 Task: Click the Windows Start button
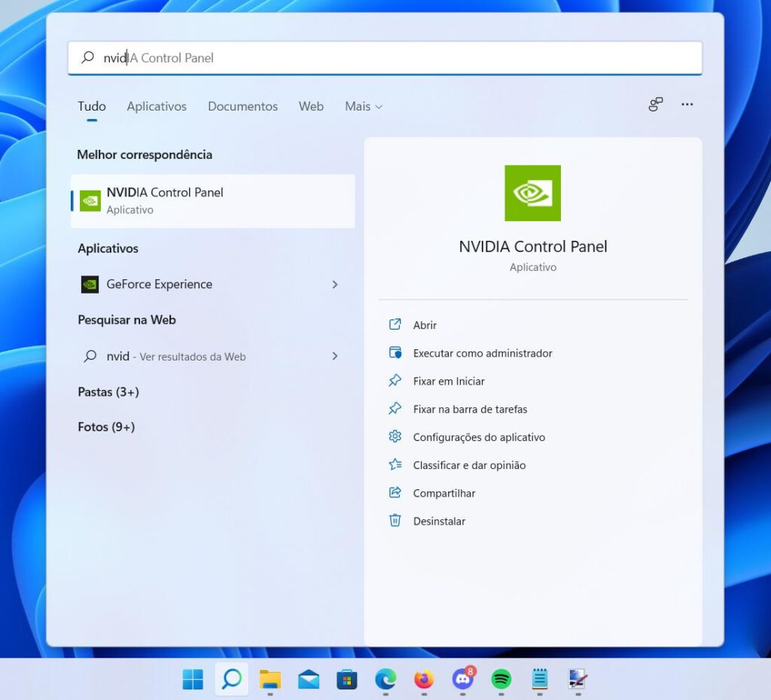(193, 679)
